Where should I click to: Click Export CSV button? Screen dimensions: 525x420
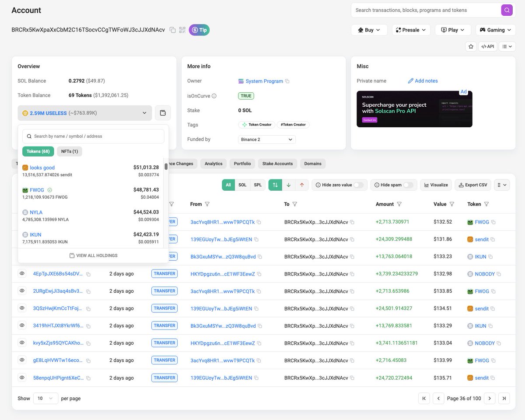[473, 185]
